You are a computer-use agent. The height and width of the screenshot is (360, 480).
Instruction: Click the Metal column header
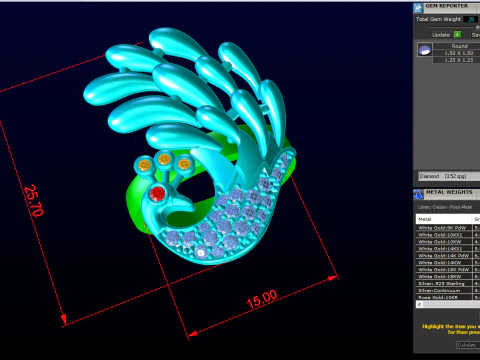(444, 219)
